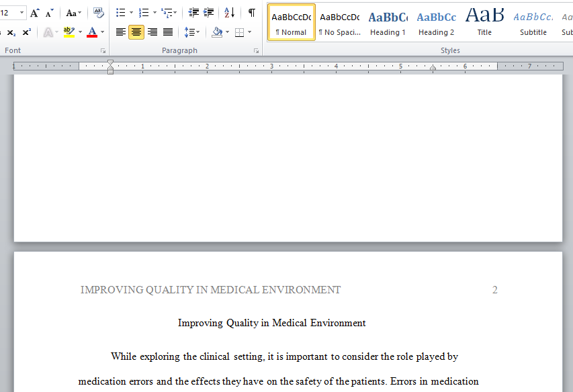Apply the yellow text highlight color
This screenshot has width=573, height=392.
pos(69,32)
